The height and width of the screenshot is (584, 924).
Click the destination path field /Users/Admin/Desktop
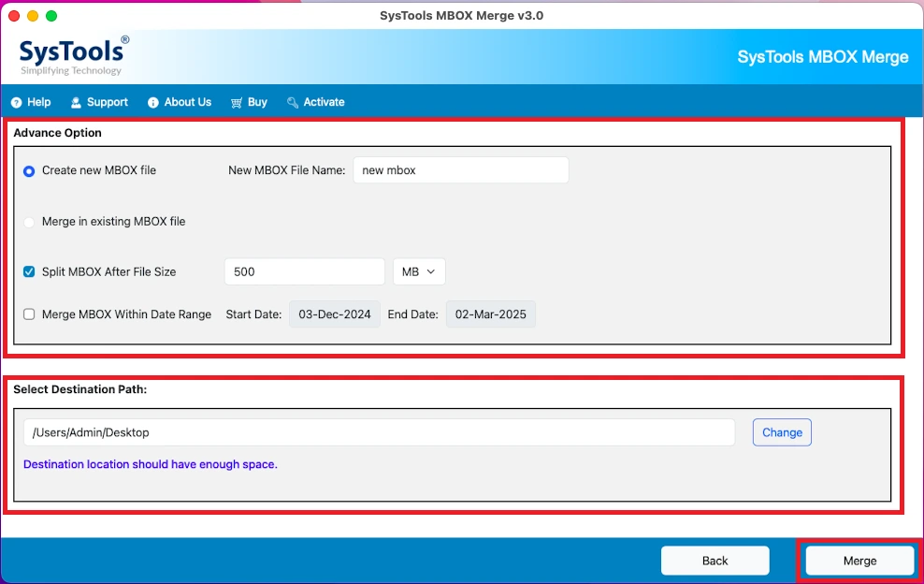tap(380, 432)
